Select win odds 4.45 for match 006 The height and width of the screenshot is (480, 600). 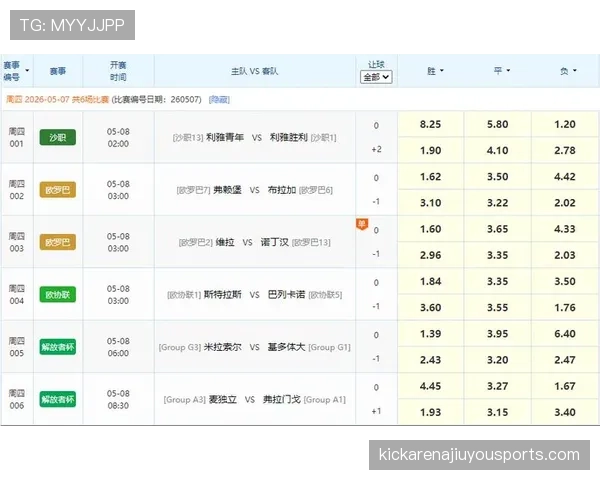tap(430, 387)
